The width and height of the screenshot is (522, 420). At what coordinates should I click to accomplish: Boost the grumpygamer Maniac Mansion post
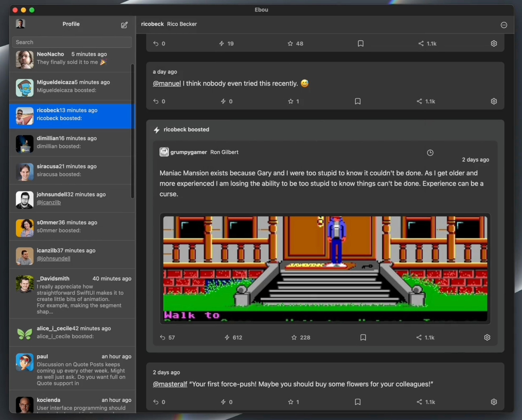[x=227, y=337]
